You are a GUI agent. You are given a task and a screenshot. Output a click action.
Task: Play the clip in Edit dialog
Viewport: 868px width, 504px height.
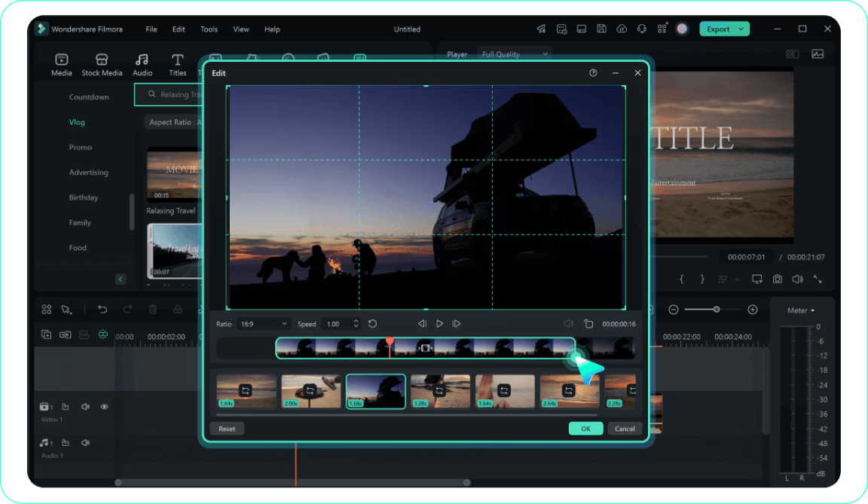coord(439,324)
